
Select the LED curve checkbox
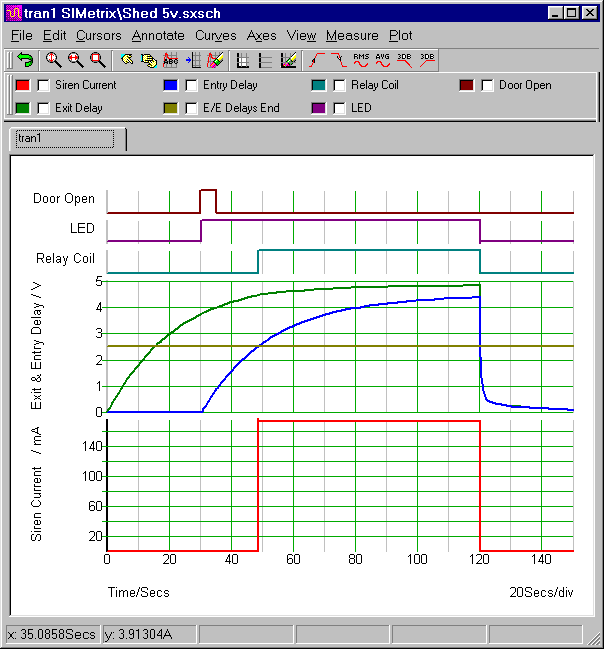[339, 108]
